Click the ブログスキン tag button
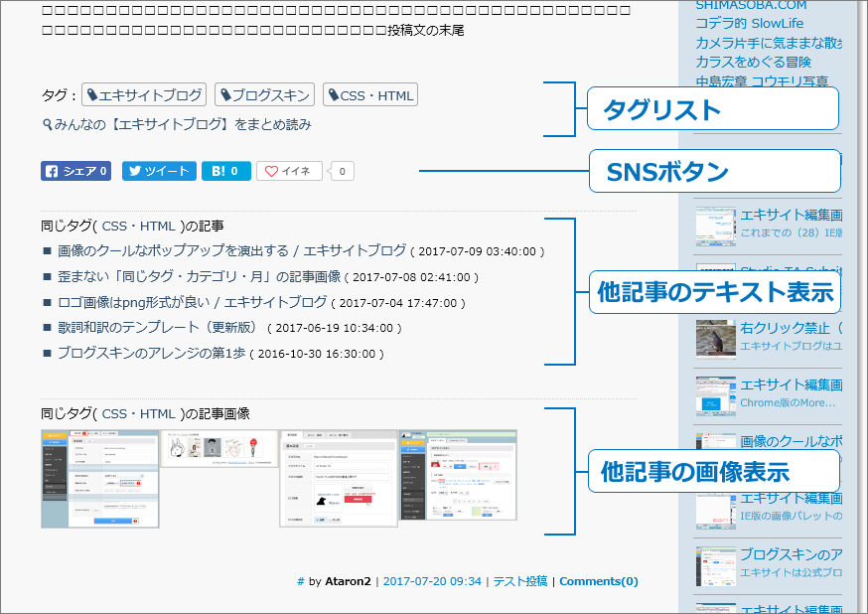Viewport: 868px width, 614px height. (x=264, y=94)
